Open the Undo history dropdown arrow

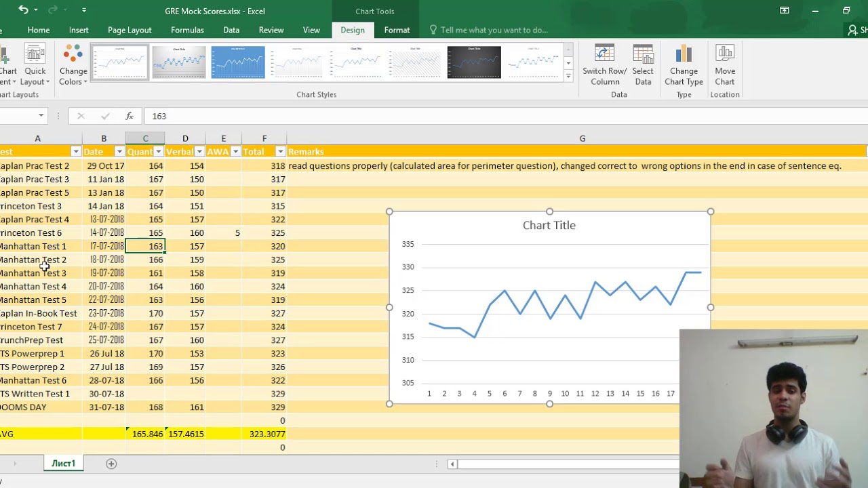[36, 10]
